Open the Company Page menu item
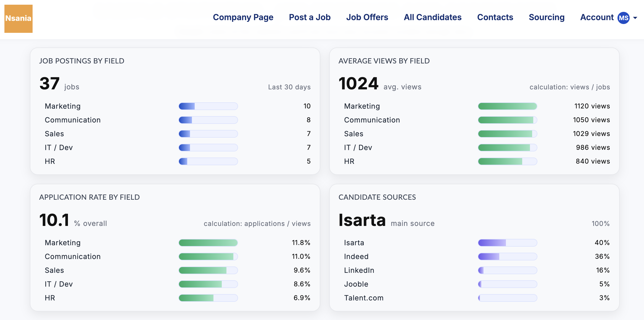Viewport: 644px width, 320px height. [243, 17]
